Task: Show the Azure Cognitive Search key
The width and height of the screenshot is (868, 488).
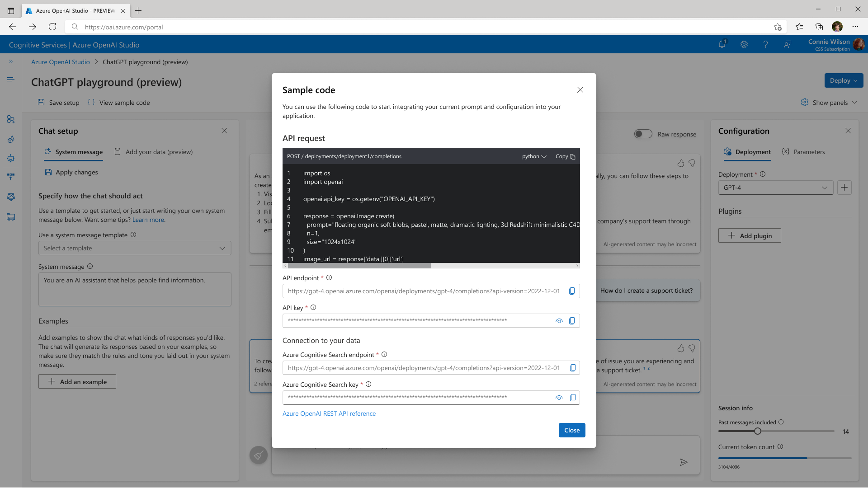Action: pyautogui.click(x=559, y=398)
